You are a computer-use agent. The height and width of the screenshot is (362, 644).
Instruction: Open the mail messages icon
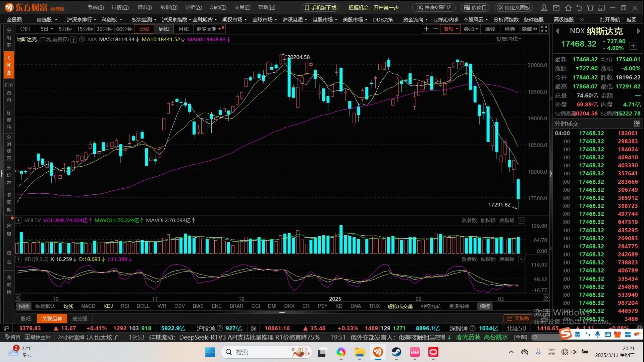point(556,7)
